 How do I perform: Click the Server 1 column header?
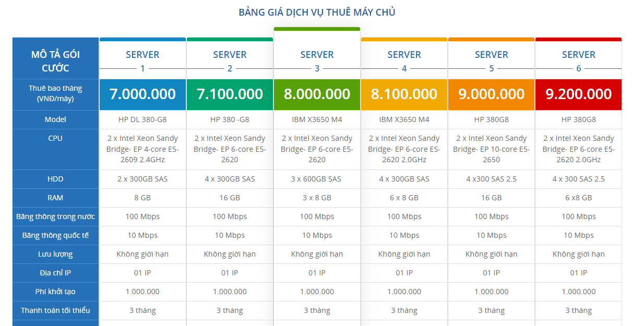tap(142, 61)
